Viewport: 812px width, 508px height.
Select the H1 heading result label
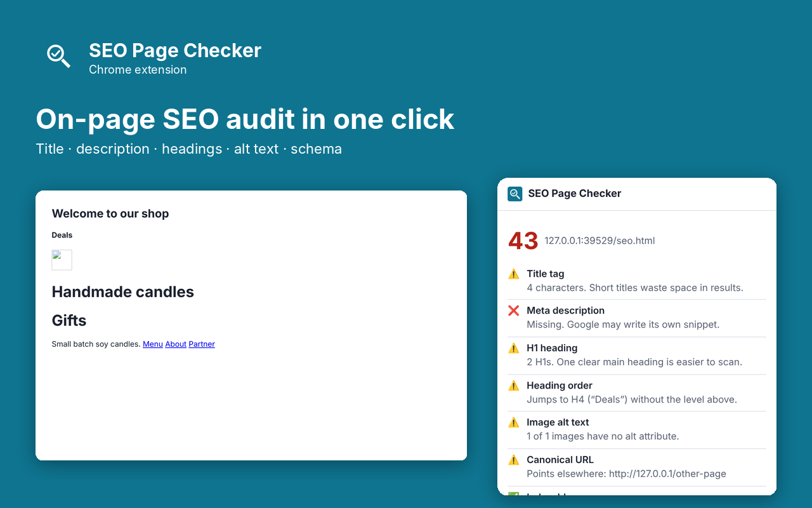point(552,348)
